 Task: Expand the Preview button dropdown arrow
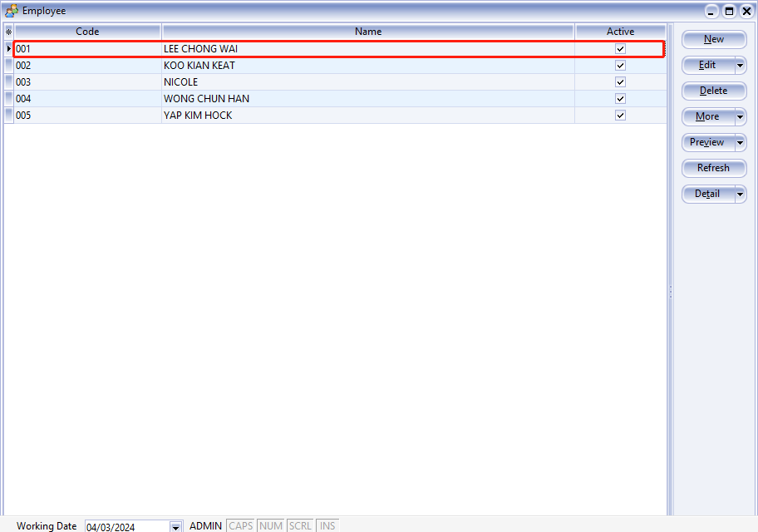click(x=740, y=142)
